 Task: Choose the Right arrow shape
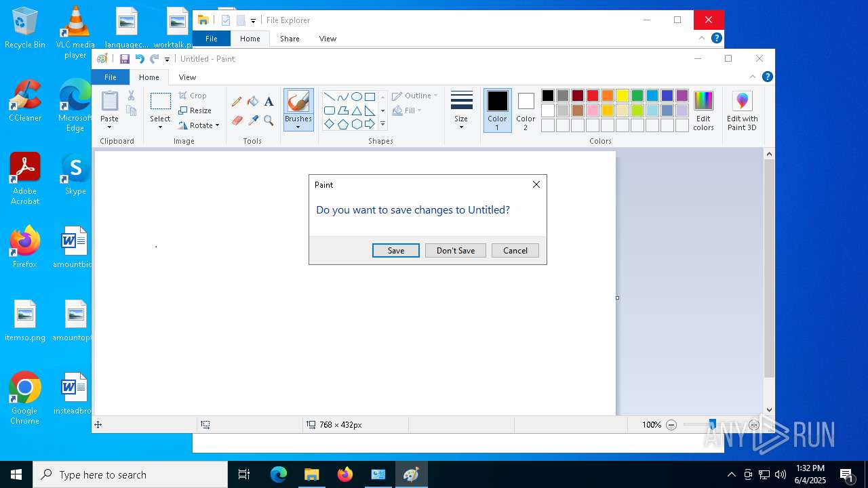click(370, 124)
